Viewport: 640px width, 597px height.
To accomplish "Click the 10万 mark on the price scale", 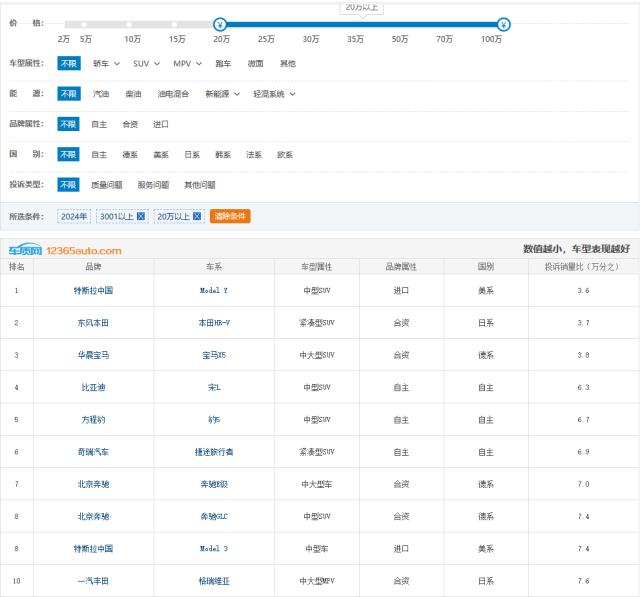I will [x=132, y=38].
